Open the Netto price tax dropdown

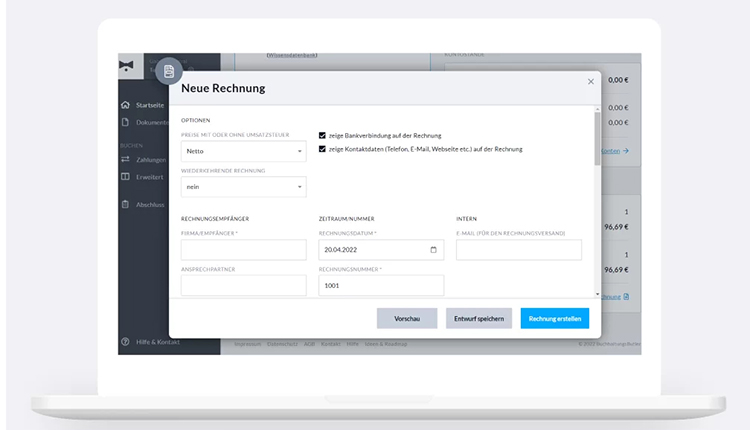(243, 151)
